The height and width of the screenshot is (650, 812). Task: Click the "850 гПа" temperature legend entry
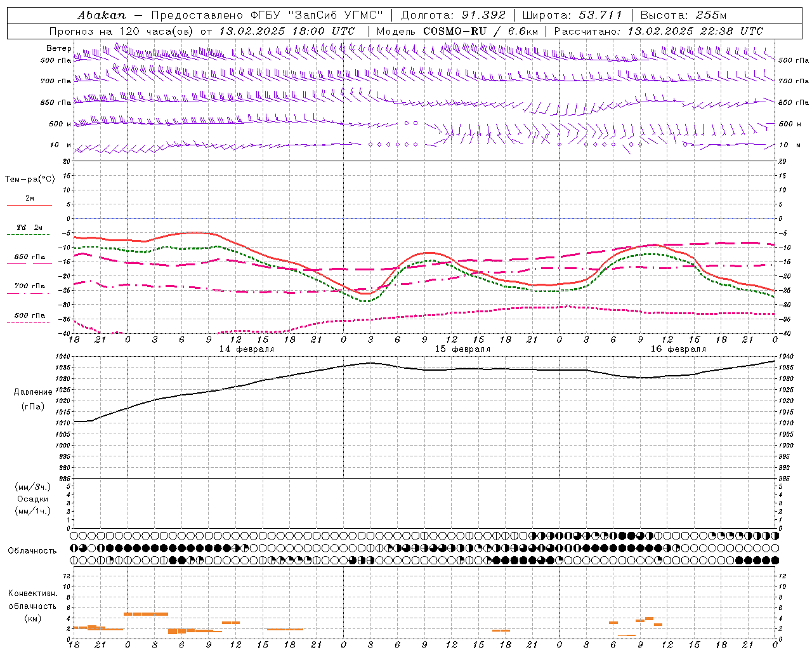click(30, 257)
